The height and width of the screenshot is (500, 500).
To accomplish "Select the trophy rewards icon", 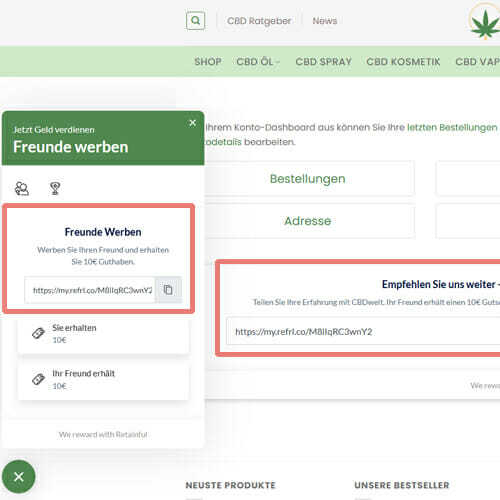I will point(55,188).
